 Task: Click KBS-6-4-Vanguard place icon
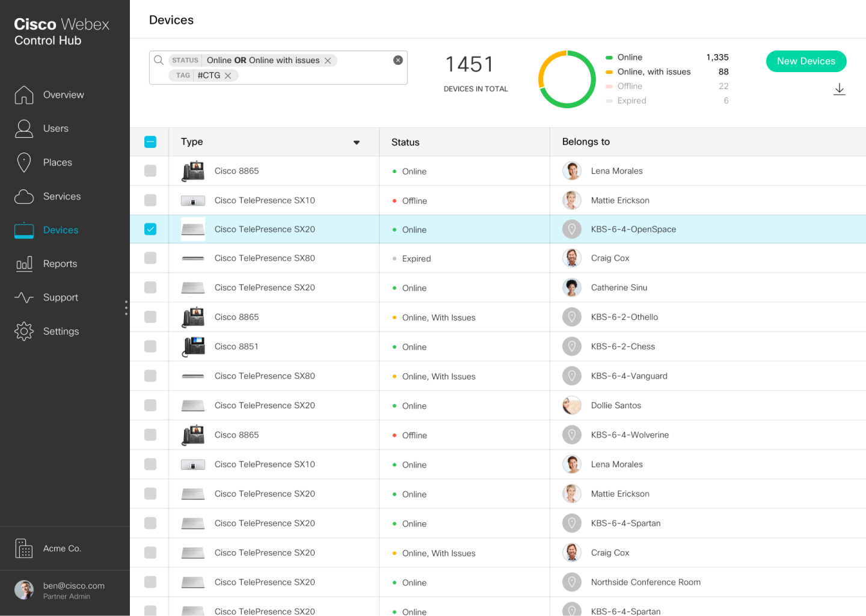coord(572,376)
